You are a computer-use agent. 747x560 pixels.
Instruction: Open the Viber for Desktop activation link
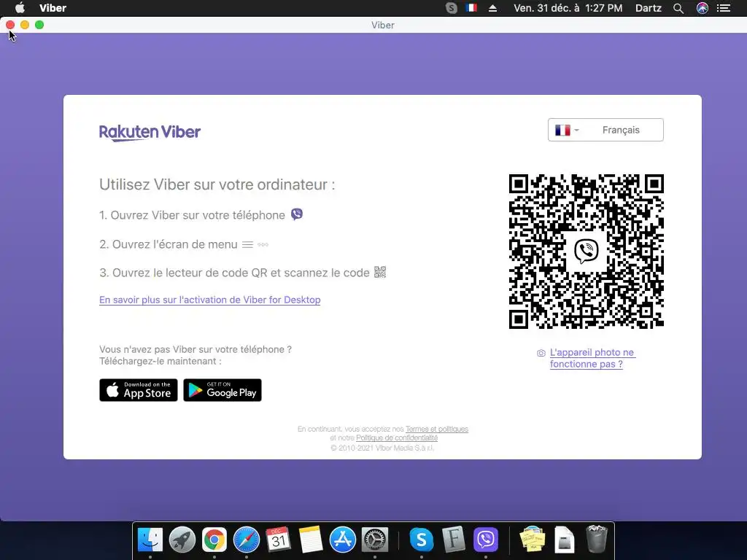(209, 300)
